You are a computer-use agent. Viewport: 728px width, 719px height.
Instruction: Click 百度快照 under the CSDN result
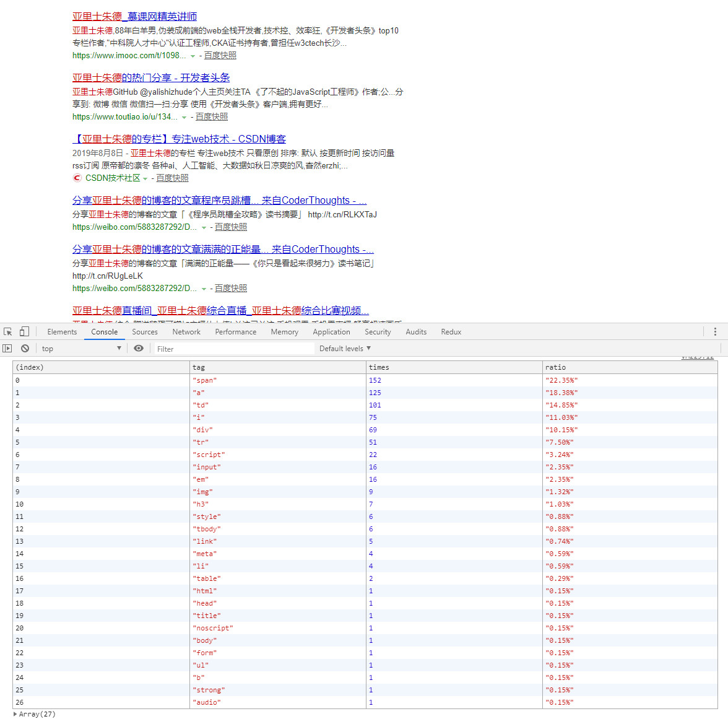pos(171,178)
